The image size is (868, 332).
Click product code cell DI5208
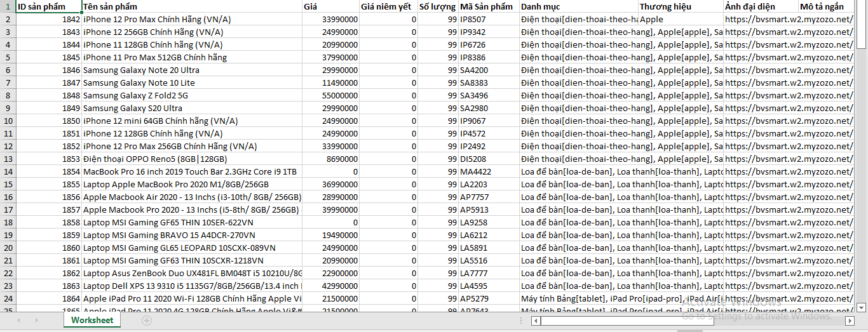pos(489,159)
